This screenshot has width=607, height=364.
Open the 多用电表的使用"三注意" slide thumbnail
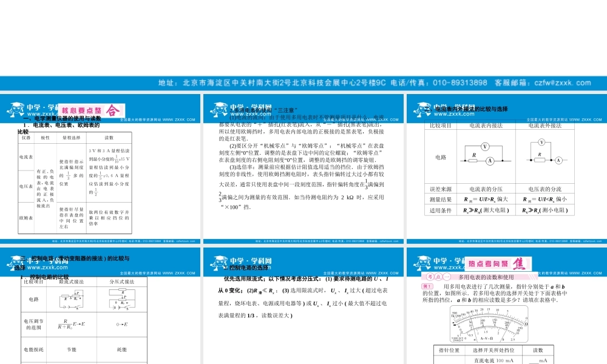point(303,169)
